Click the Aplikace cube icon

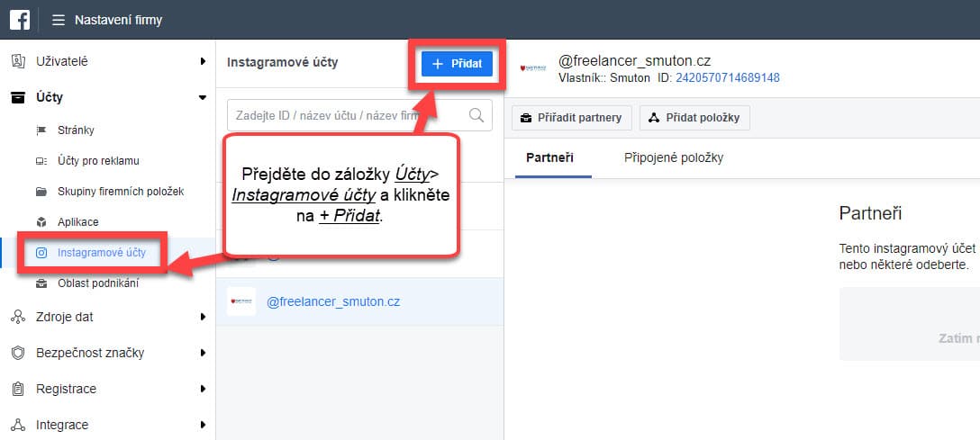[41, 222]
